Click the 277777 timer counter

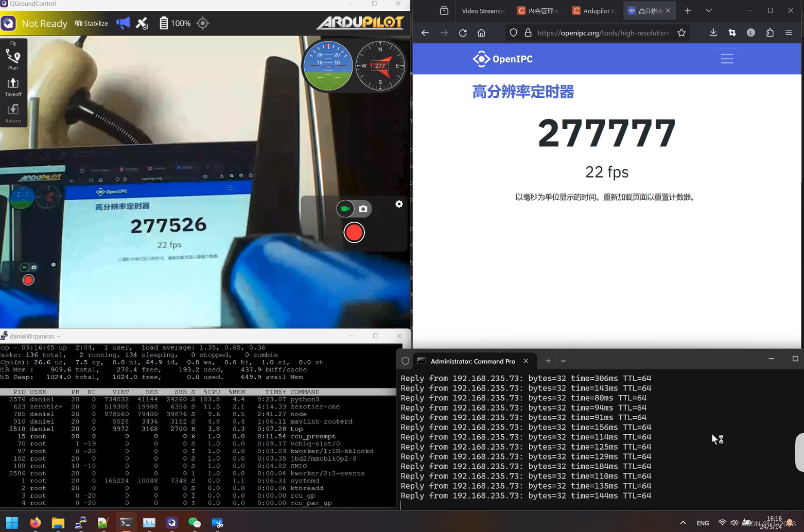(x=607, y=133)
